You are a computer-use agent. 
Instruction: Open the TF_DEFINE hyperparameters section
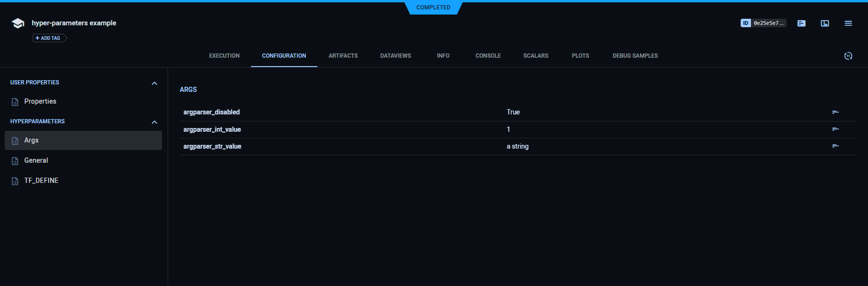[x=41, y=181]
